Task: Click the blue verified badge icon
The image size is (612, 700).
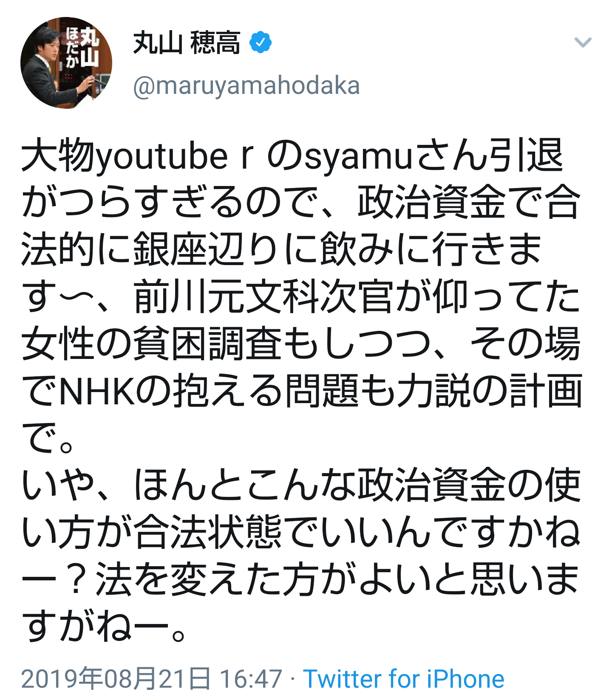Action: 260,42
